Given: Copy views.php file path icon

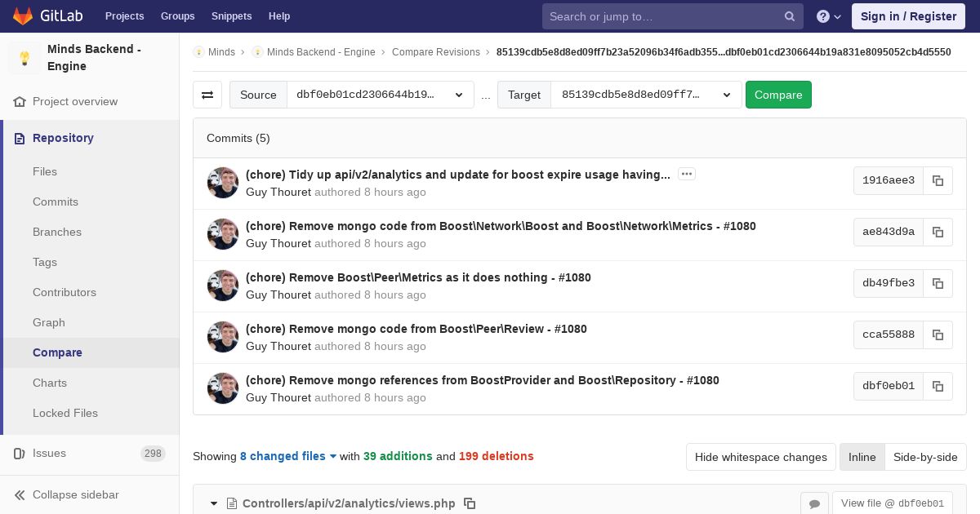Looking at the screenshot, I should point(470,503).
